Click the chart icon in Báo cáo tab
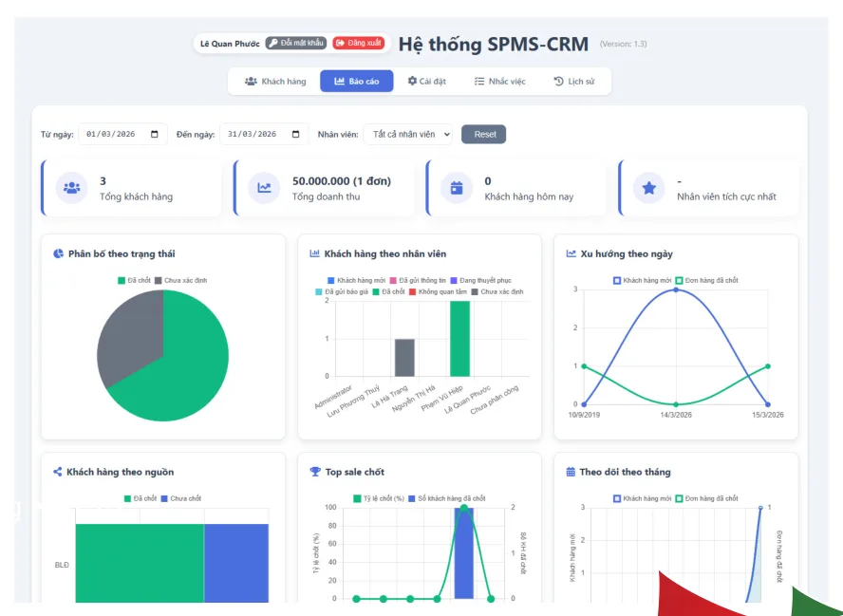This screenshot has width=843, height=616. 339,82
